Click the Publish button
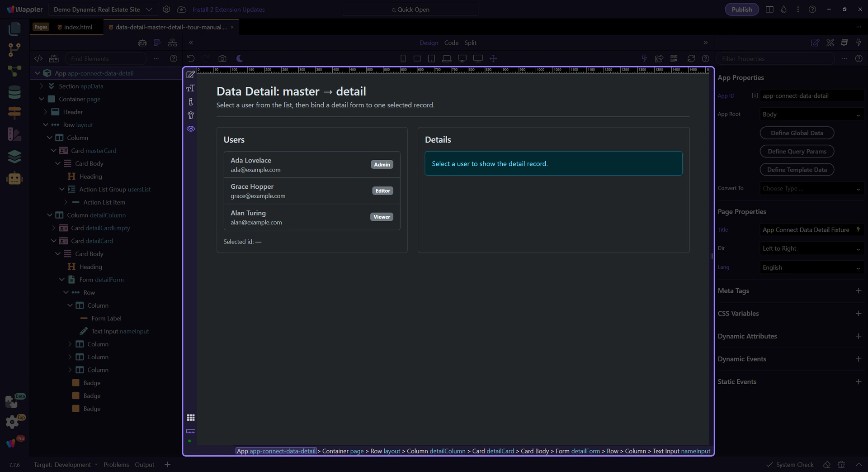The height and width of the screenshot is (472, 868). pyautogui.click(x=741, y=10)
